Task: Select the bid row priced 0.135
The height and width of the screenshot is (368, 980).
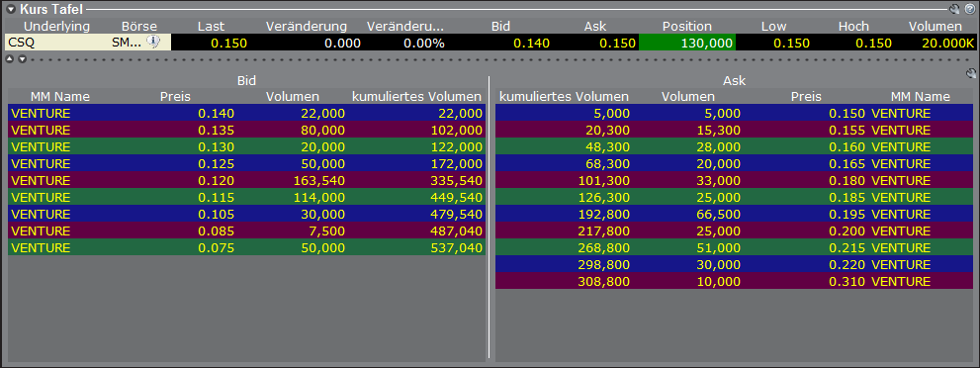Action: coord(247,130)
